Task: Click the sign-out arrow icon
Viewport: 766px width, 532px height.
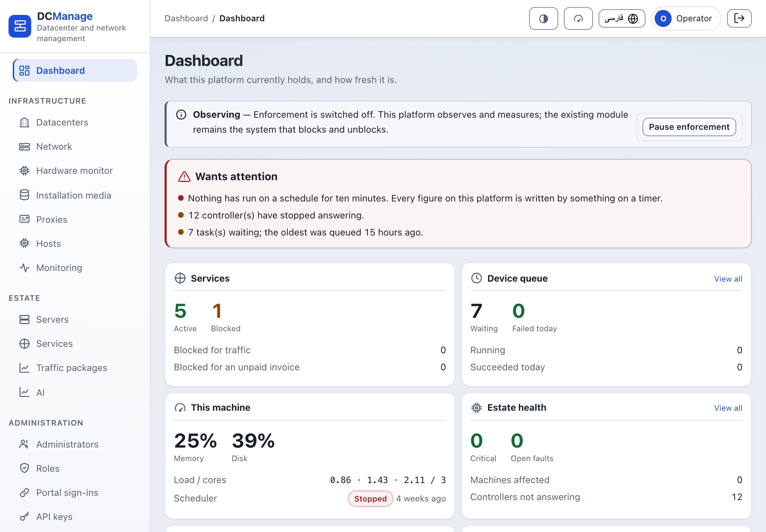Action: [x=739, y=18]
